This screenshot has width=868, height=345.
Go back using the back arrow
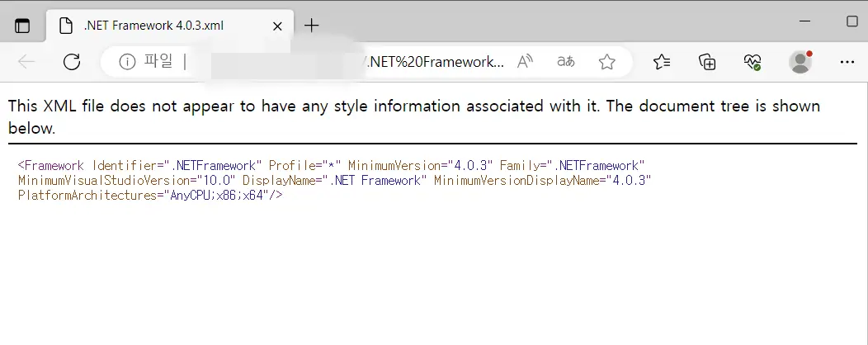coord(26,62)
